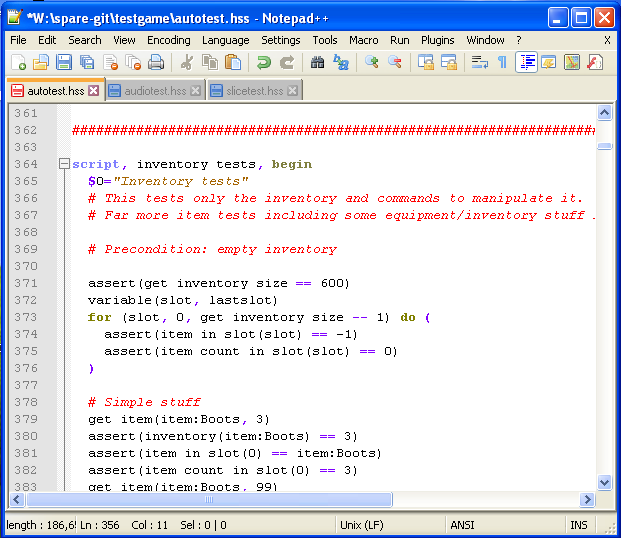Viewport: 621px width, 538px height.
Task: Save the current file with Save icon
Action: point(63,63)
